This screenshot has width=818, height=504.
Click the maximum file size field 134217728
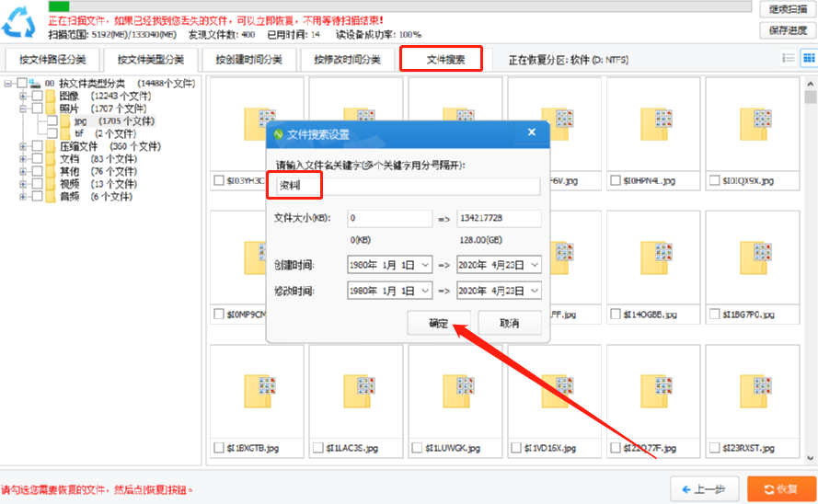[499, 218]
